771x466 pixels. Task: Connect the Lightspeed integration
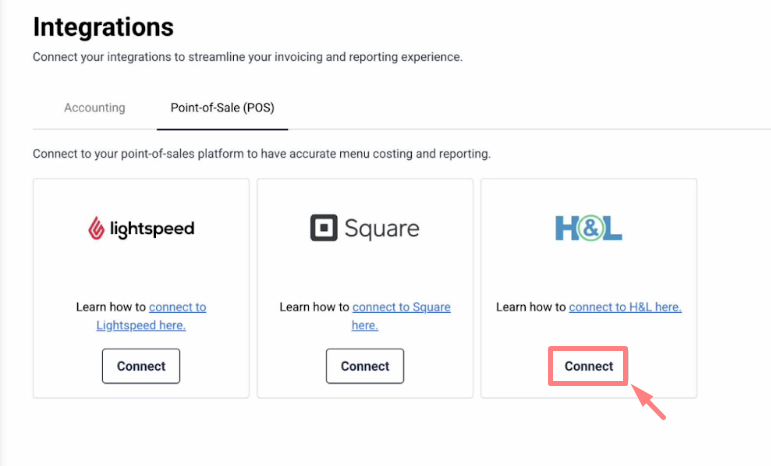pyautogui.click(x=141, y=366)
